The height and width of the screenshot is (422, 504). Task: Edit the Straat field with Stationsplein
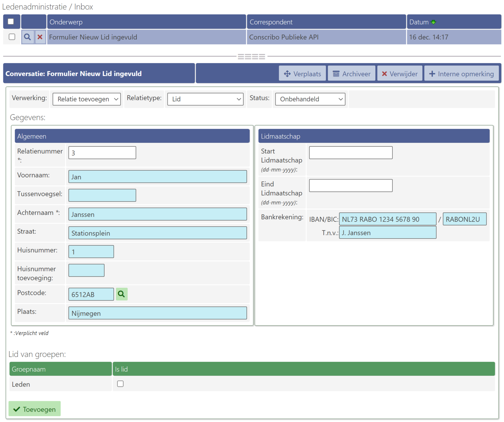pyautogui.click(x=157, y=233)
